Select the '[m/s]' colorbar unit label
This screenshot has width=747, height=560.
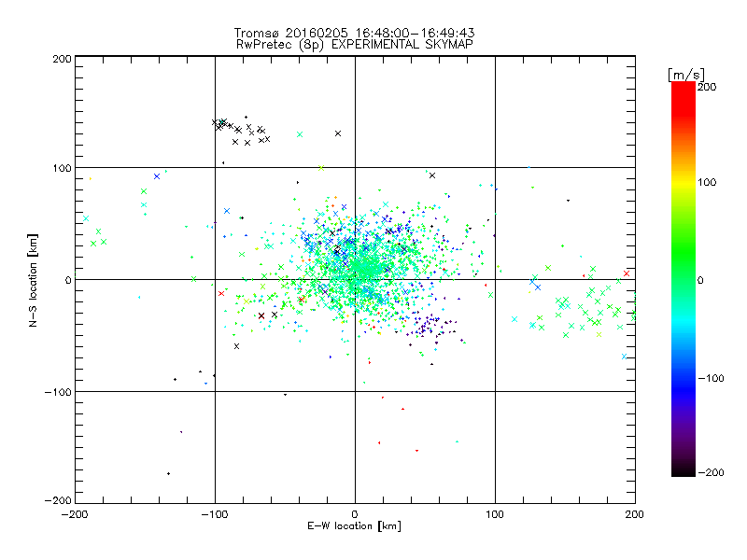pyautogui.click(x=686, y=75)
